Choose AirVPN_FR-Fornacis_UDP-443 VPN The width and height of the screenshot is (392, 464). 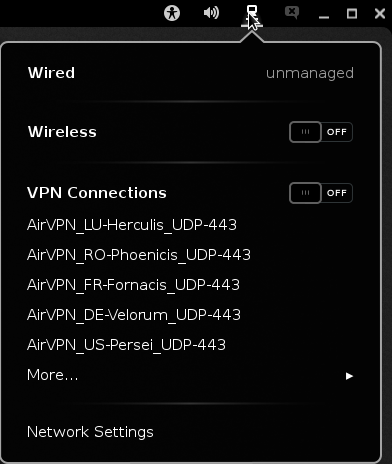133,285
